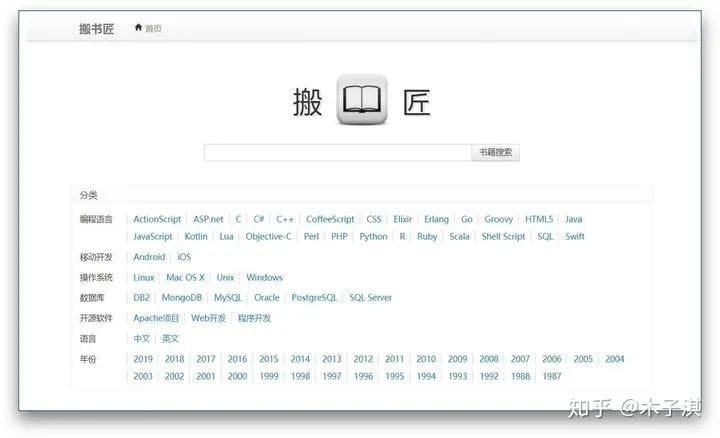Open the R language category
Screen dimensions: 720x438
pos(402,236)
